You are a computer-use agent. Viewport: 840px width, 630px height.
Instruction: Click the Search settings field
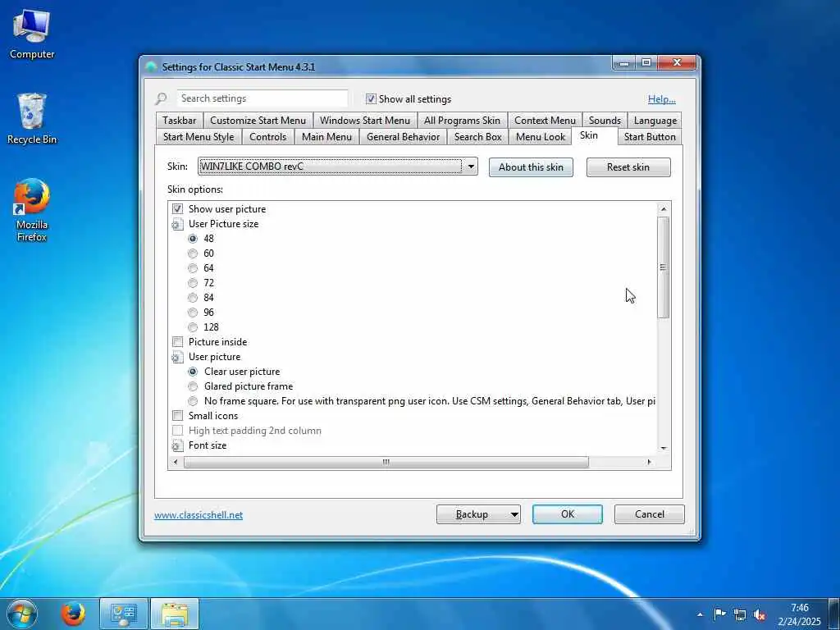tap(262, 98)
